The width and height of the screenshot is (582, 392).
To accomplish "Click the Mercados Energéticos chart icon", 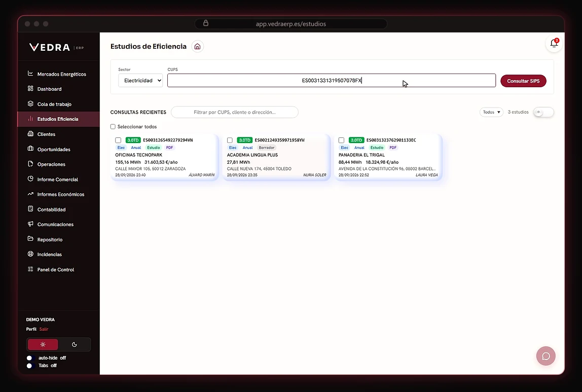I will pos(30,74).
